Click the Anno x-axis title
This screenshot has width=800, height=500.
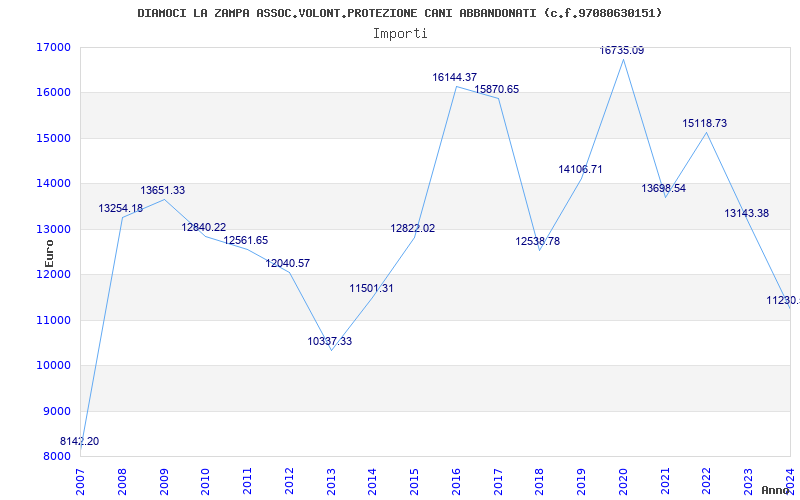[776, 490]
